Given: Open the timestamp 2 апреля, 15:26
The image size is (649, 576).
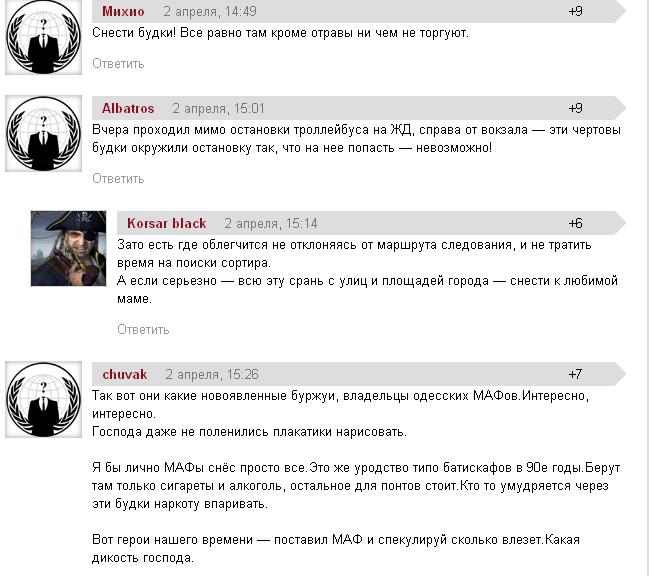Looking at the screenshot, I should coord(212,374).
